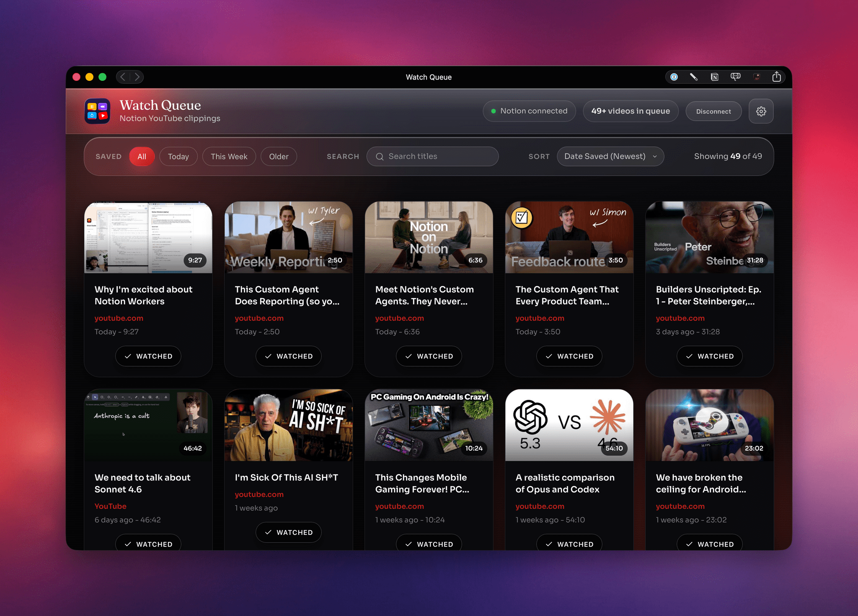The image size is (858, 616).
Task: Mark 'Why I'm excited about Notion Workers' watched
Action: click(x=148, y=356)
